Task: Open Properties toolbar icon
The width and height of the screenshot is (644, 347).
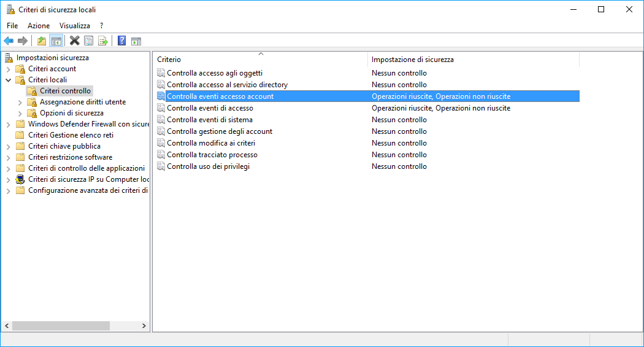Action: click(x=88, y=41)
